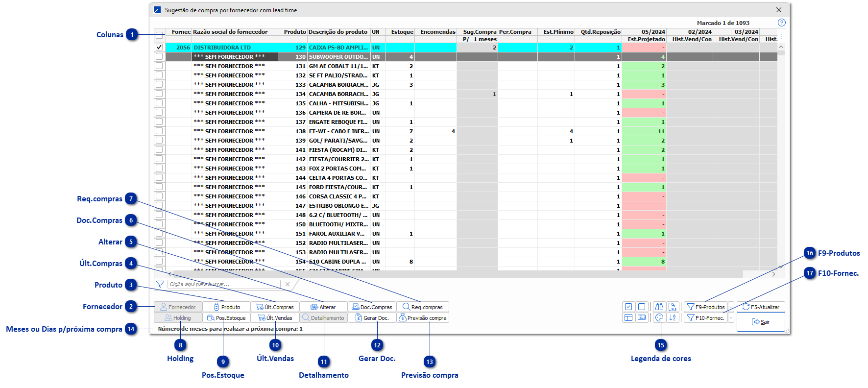Select the DISTRIBUIDORA LTD supplier cell
This screenshot has width=868, height=388.
coord(235,48)
